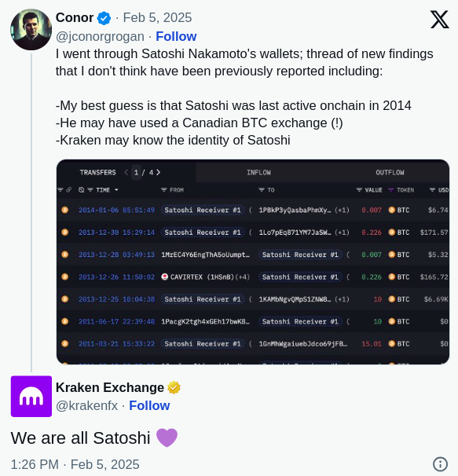The width and height of the screenshot is (458, 476).
Task: Go to previous transfers page arrow
Action: pos(126,173)
